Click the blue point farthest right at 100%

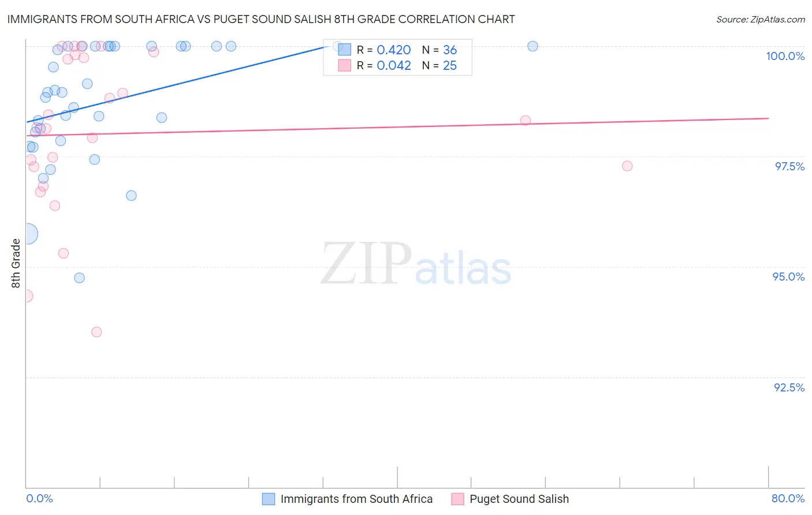click(532, 46)
